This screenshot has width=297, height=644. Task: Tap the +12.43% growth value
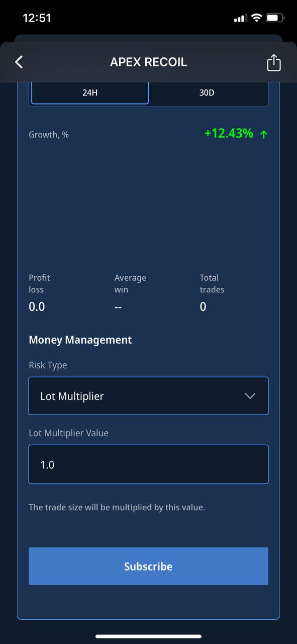(229, 133)
